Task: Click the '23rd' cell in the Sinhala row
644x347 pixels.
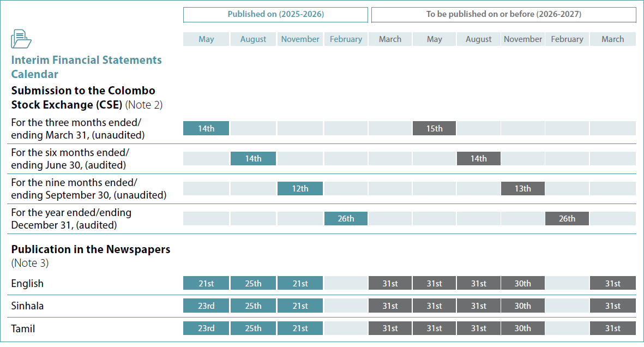Action: pyautogui.click(x=206, y=306)
